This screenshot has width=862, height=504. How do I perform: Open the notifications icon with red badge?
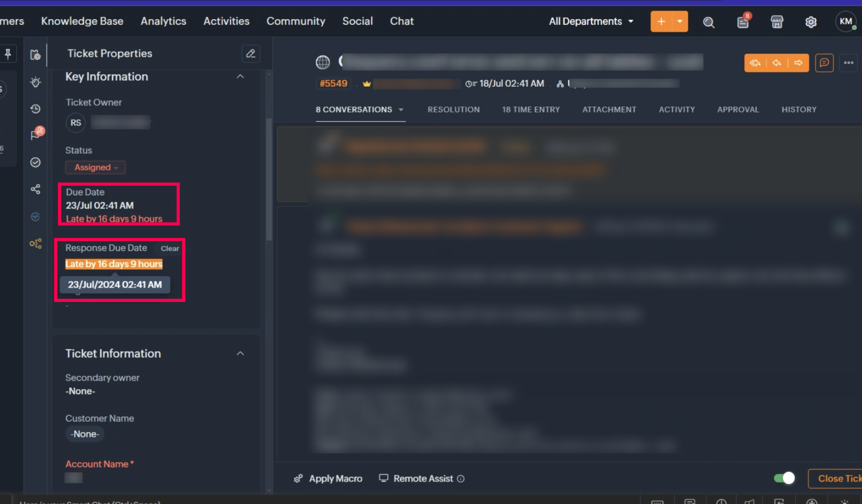tap(743, 22)
